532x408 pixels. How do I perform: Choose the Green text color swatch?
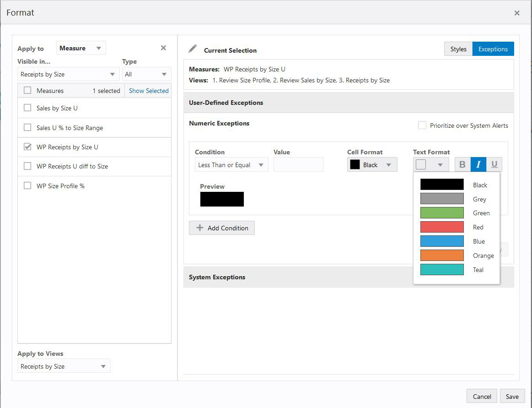(x=442, y=212)
